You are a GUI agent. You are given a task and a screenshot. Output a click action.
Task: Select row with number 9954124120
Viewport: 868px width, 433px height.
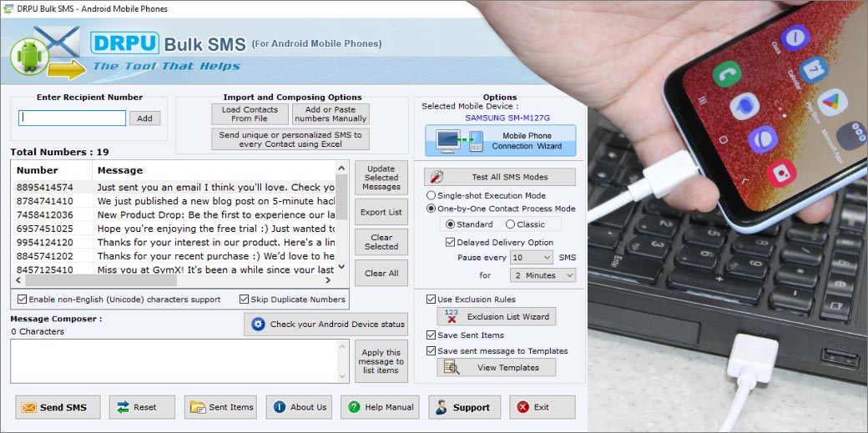[174, 243]
